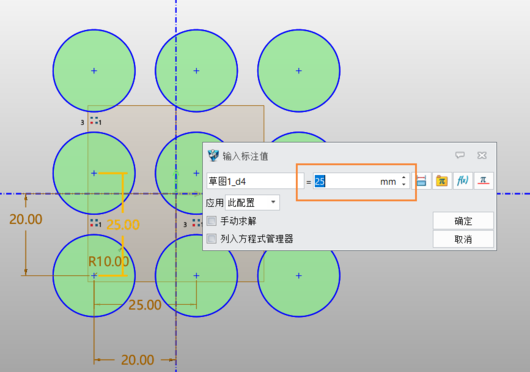Click the 草图1_d4 name field
The image size is (530, 372).
[x=255, y=181]
